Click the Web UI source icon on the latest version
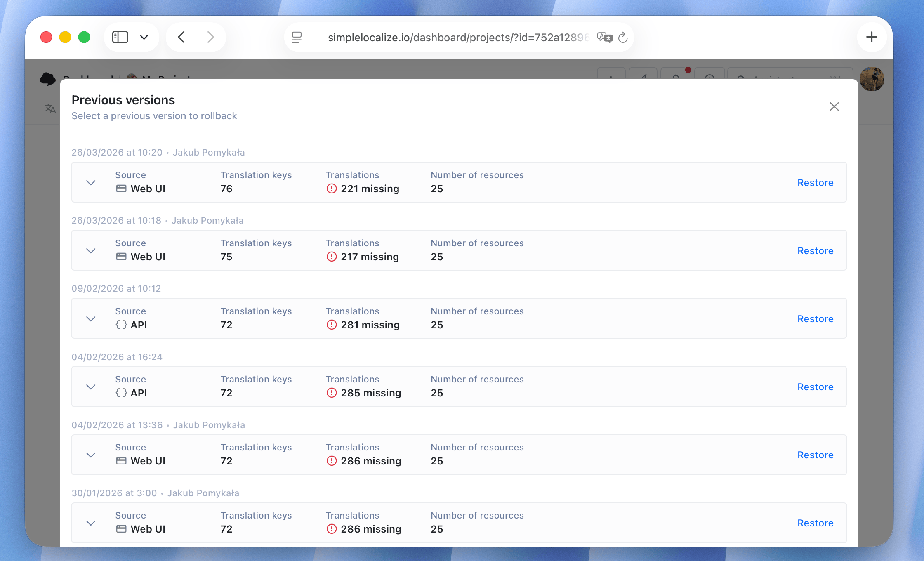Viewport: 924px width, 561px height. coord(122,188)
